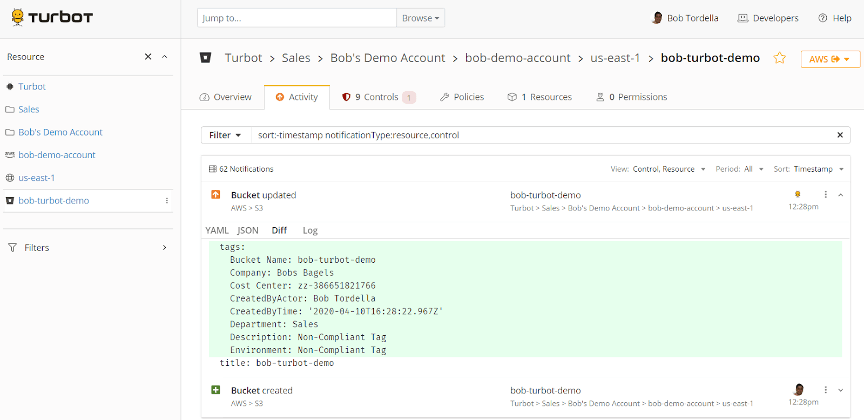The height and width of the screenshot is (420, 864).
Task: Click the 62 Notifications count label
Action: pyautogui.click(x=241, y=169)
